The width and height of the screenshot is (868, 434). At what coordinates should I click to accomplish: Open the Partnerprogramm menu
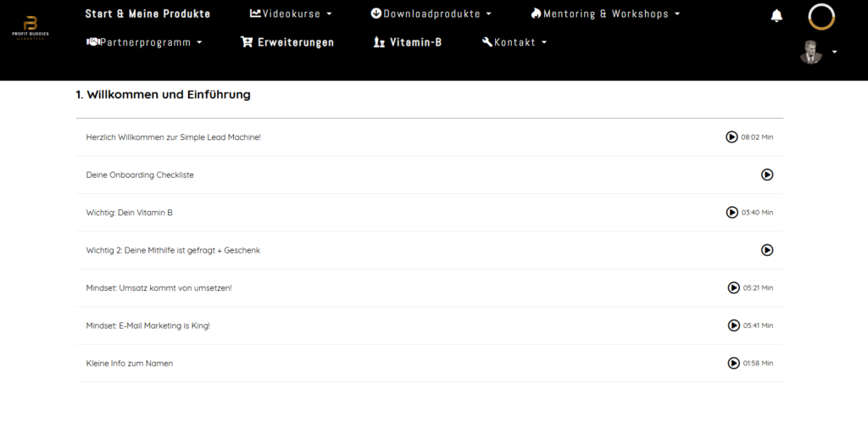pyautogui.click(x=145, y=42)
